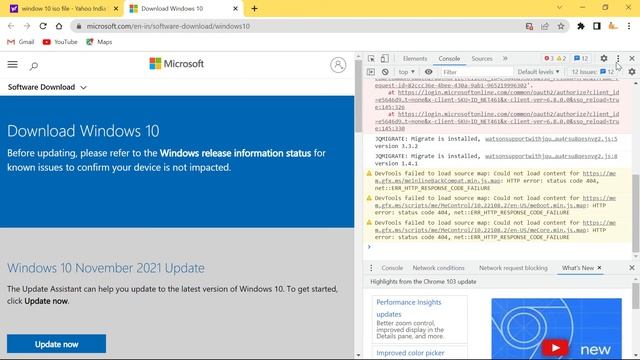Open DevTools settings gear

(604, 58)
